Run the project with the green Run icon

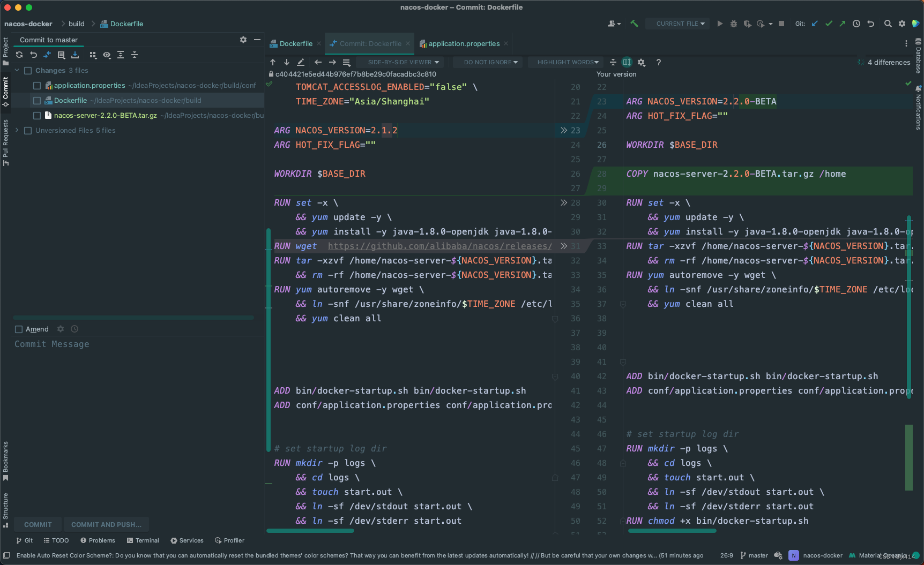(720, 24)
